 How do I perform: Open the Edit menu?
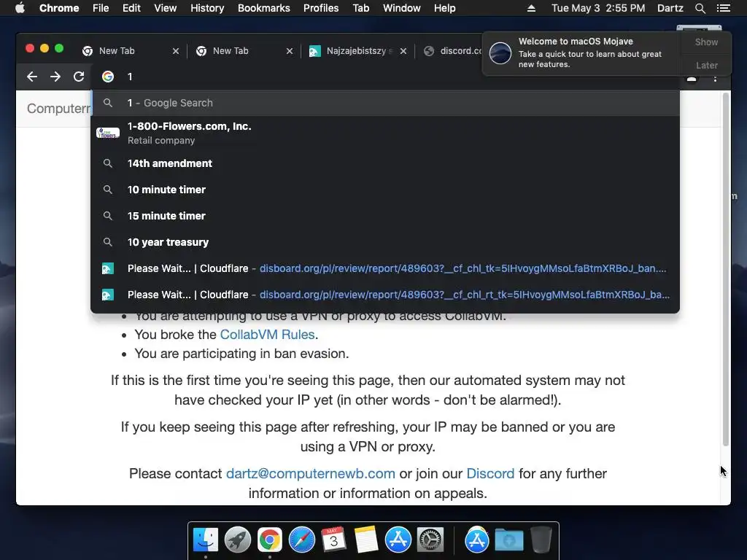[x=131, y=8]
